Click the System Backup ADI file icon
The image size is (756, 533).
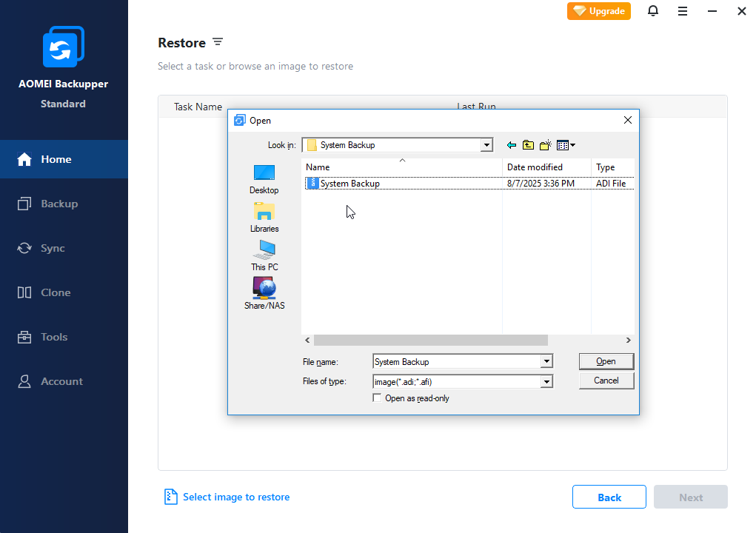click(x=312, y=183)
